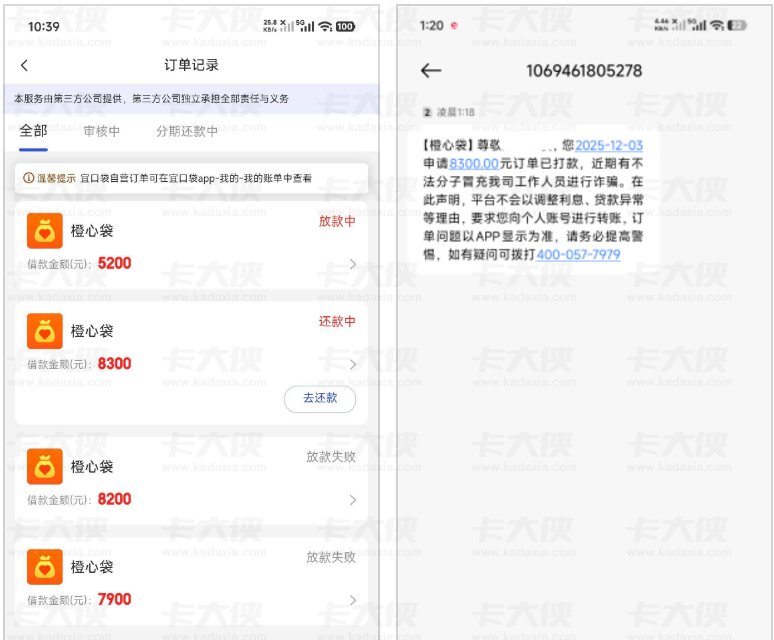Tap battery 100 icon in left status bar
Image resolution: width=774 pixels, height=640 pixels.
click(x=345, y=26)
